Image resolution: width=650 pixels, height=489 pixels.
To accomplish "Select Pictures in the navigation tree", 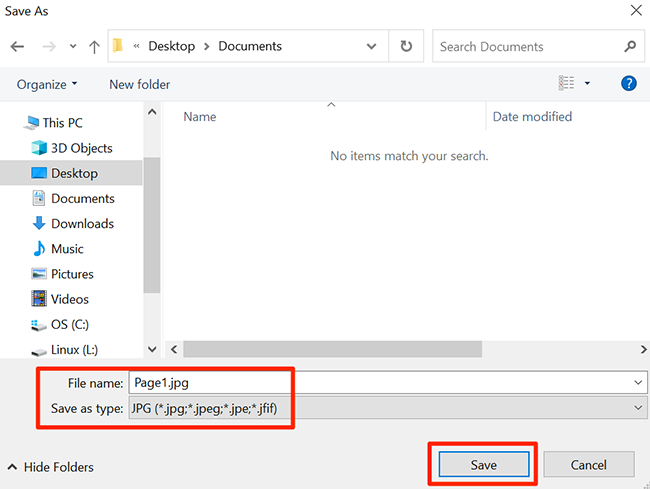I will point(72,274).
